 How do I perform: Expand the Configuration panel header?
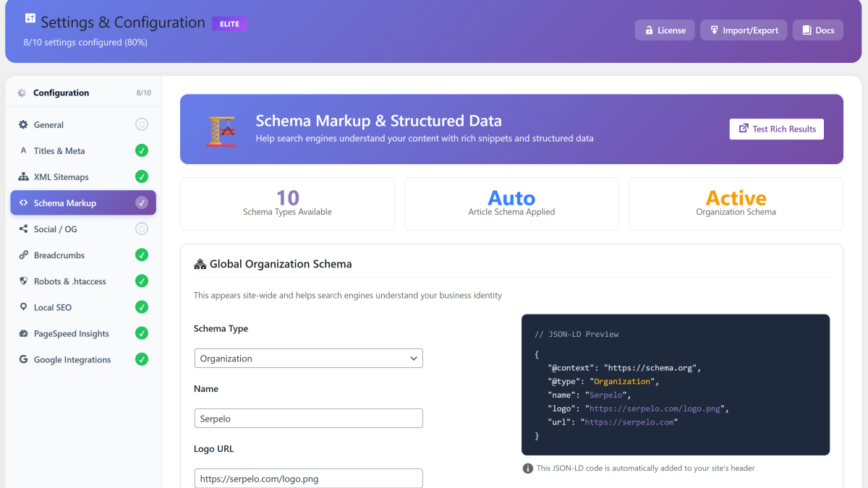coord(61,93)
